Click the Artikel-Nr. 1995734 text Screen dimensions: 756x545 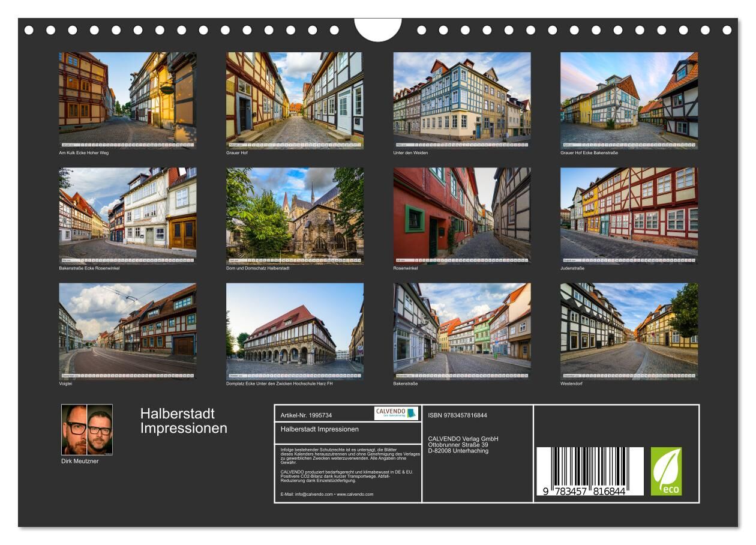click(x=306, y=415)
